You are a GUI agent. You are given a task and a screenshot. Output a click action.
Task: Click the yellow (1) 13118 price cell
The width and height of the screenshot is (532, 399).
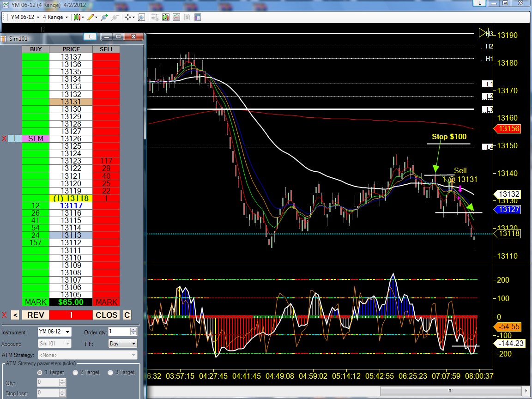(x=71, y=198)
